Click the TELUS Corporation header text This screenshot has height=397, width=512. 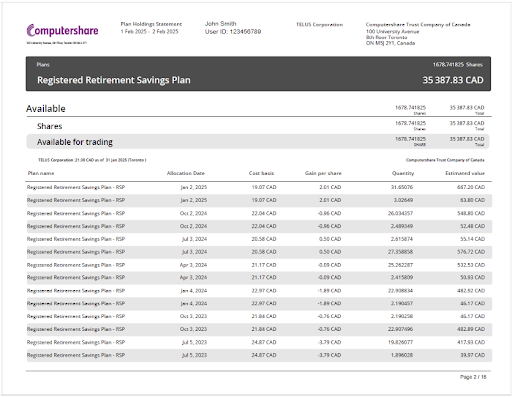click(x=319, y=24)
